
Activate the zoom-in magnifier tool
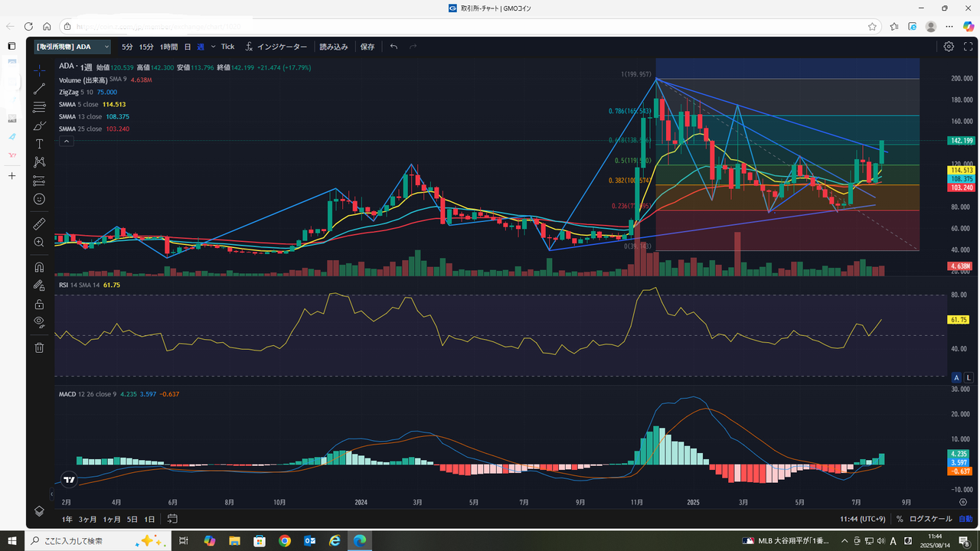[40, 242]
